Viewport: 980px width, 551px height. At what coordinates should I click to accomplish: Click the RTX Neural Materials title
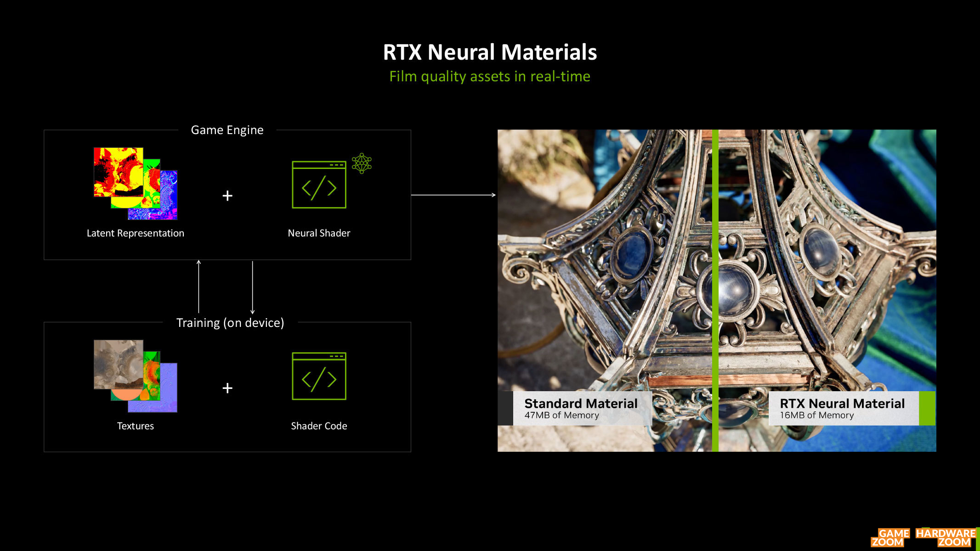(490, 52)
